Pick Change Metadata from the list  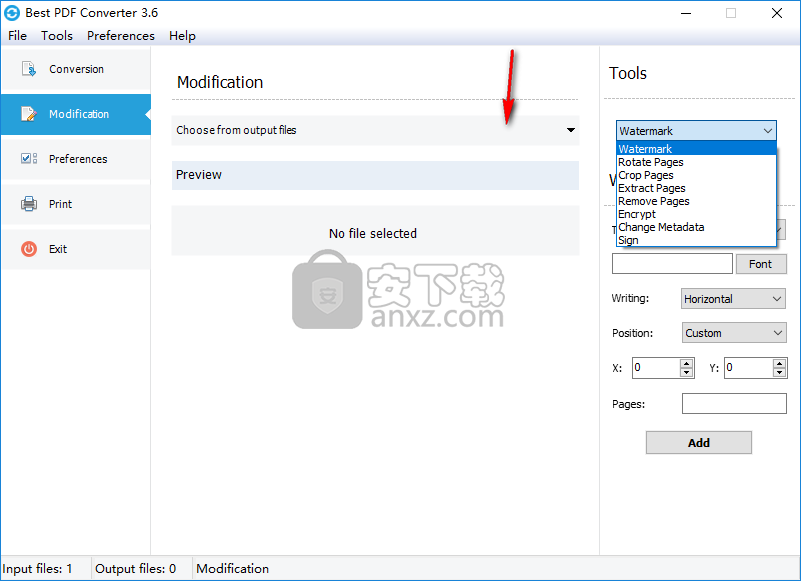696,227
